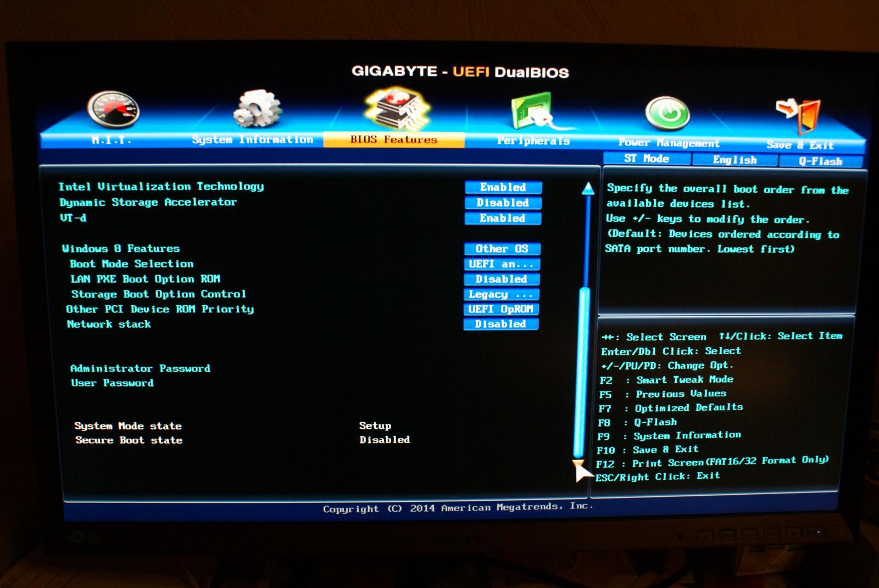
Task: Click F5 Previous Values help line
Action: tap(663, 394)
